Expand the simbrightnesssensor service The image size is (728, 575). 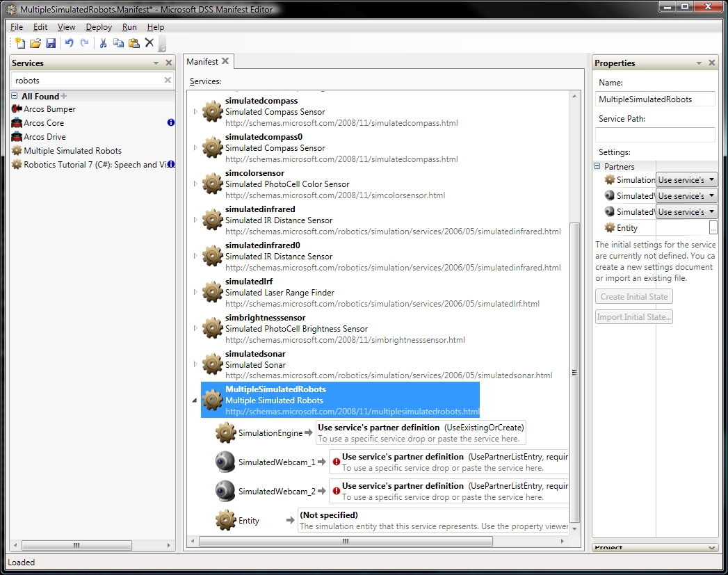pos(195,328)
